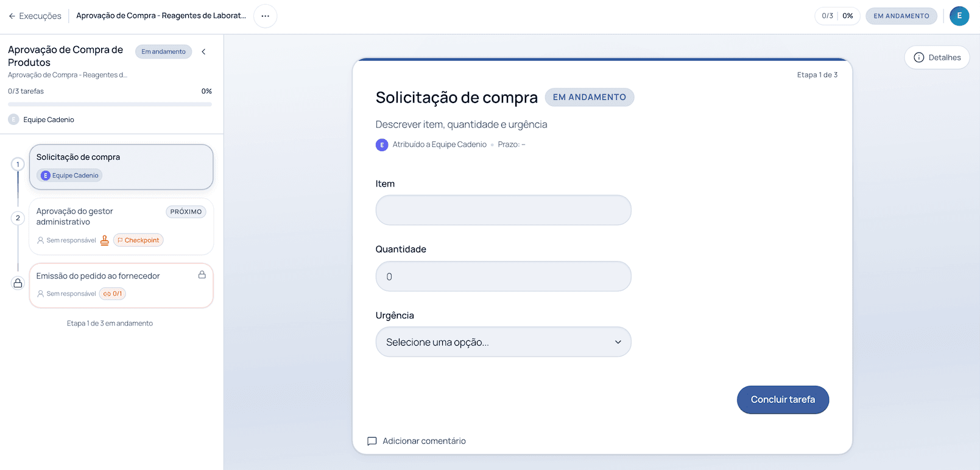Image resolution: width=980 pixels, height=470 pixels.
Task: Click the Equipe Cadenio chip in step 1
Action: click(x=69, y=176)
